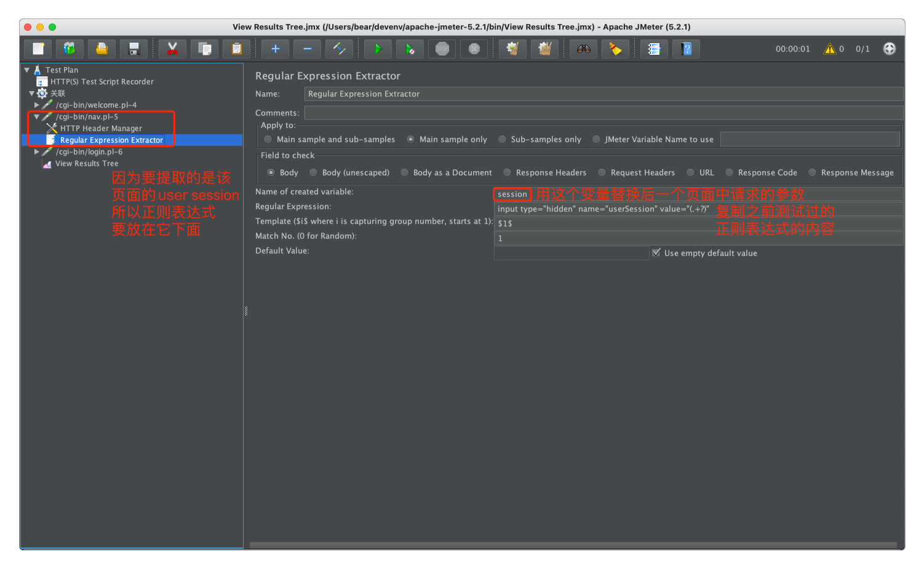Collapse all tree nodes with minus icon
Viewport: 924px width, 569px height.
(307, 49)
